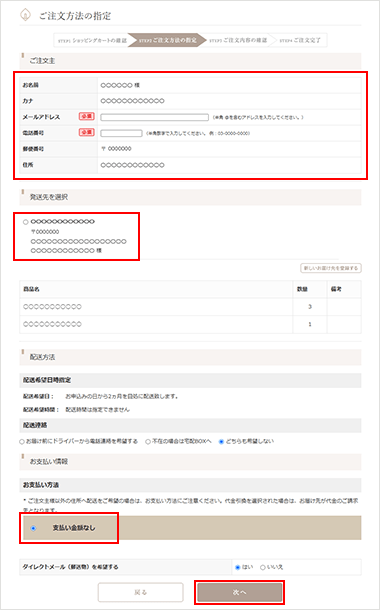
Task: Click the phone number input field
Action: pyautogui.click(x=121, y=133)
